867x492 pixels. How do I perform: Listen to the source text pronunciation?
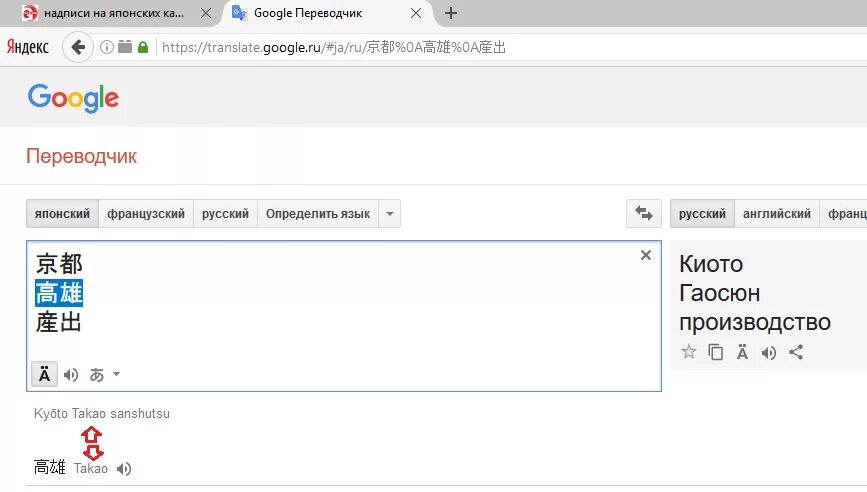click(x=71, y=375)
